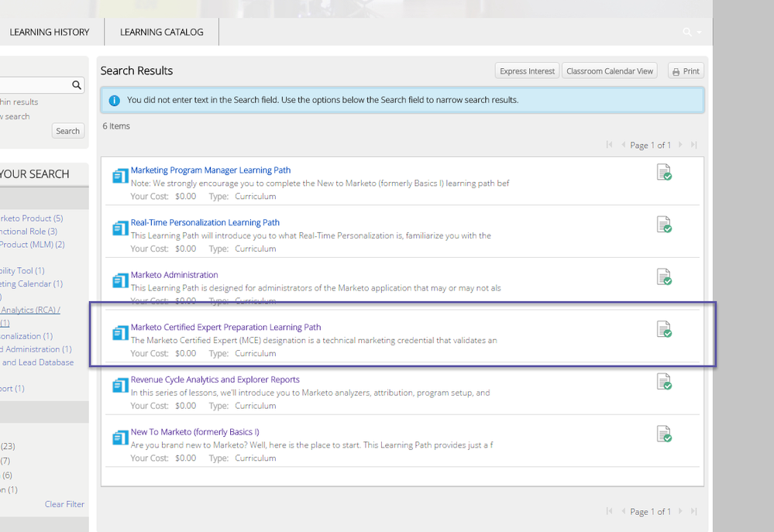Click the document-check icon for Real-Time Personalization Learning Path

(x=664, y=224)
